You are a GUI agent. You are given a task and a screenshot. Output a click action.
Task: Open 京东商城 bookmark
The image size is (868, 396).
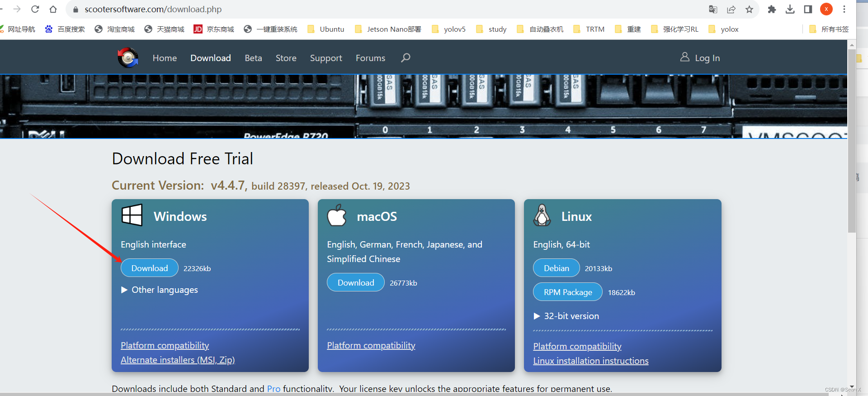pyautogui.click(x=214, y=29)
